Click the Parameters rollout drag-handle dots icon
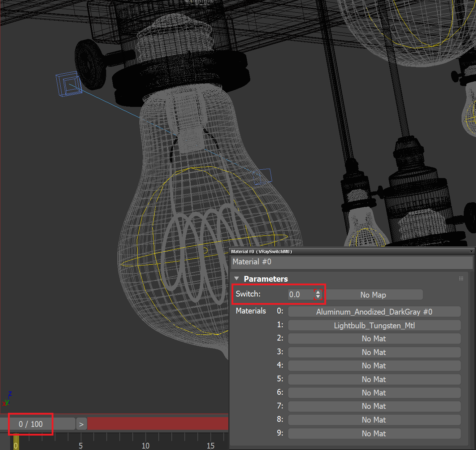Viewport: 476px width, 450px height. (x=461, y=278)
